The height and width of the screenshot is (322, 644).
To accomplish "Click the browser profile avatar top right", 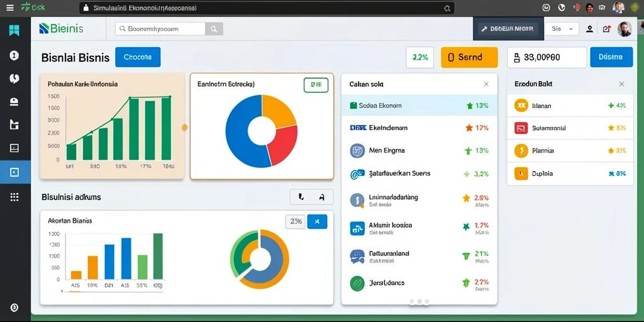I will click(x=618, y=7).
